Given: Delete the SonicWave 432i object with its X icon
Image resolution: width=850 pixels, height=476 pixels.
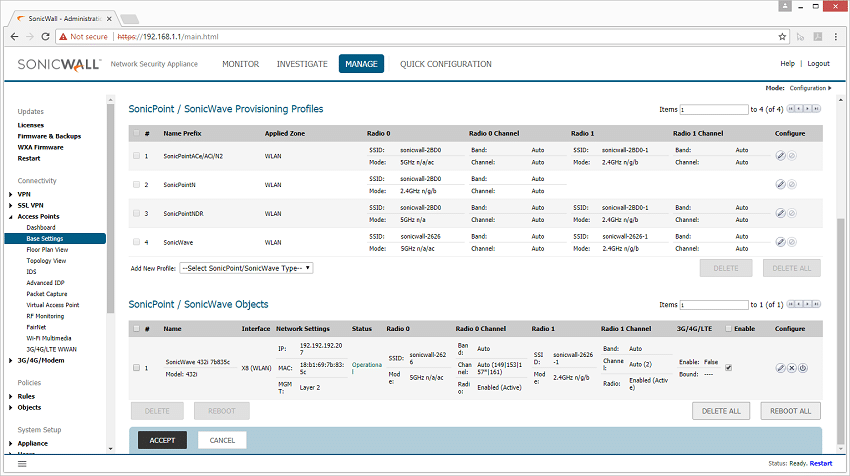Looking at the screenshot, I should [792, 368].
